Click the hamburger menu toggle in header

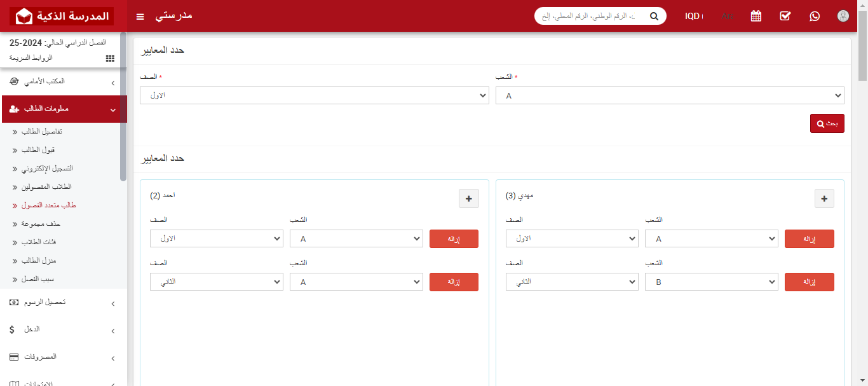(x=140, y=17)
